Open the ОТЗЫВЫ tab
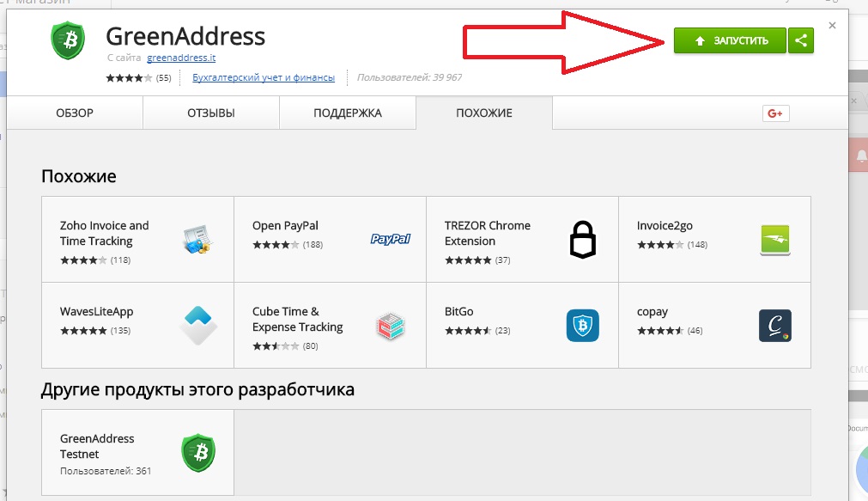Screen dimensions: 868x501 [211, 113]
